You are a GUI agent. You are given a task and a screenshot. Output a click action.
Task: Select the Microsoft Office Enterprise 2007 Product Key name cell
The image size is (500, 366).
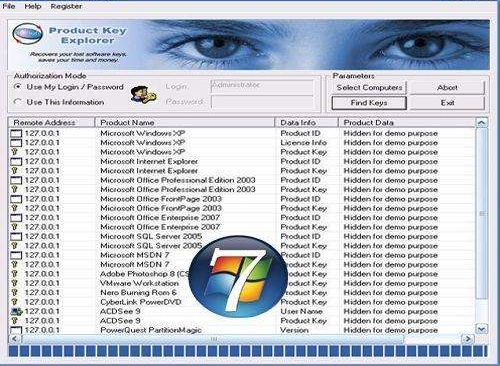(x=160, y=227)
